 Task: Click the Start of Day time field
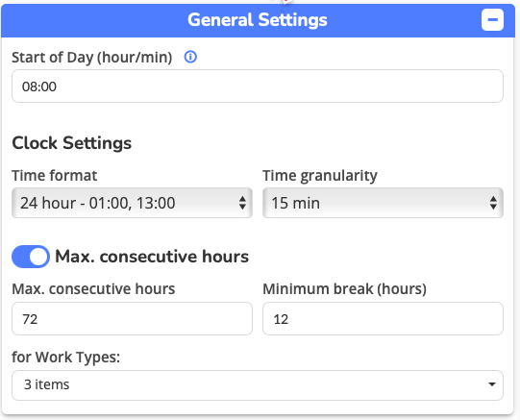[x=258, y=86]
